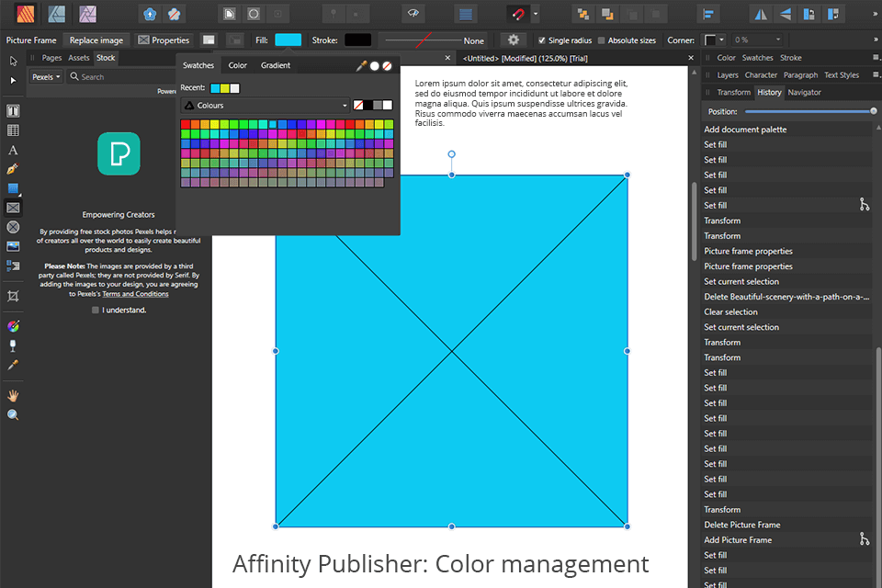The image size is (882, 588).
Task: Select the Vector Crop tool
Action: coord(13,296)
